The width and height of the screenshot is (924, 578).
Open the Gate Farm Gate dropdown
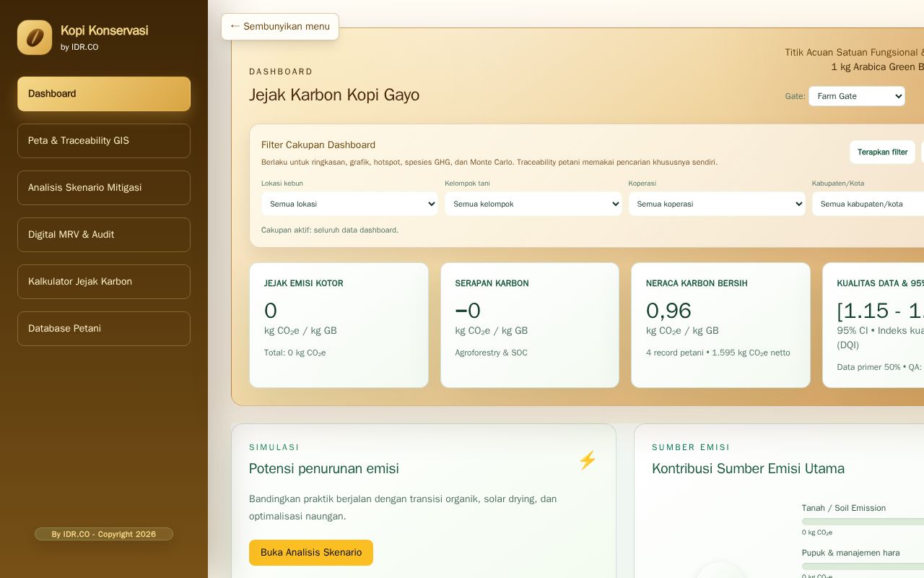[856, 96]
